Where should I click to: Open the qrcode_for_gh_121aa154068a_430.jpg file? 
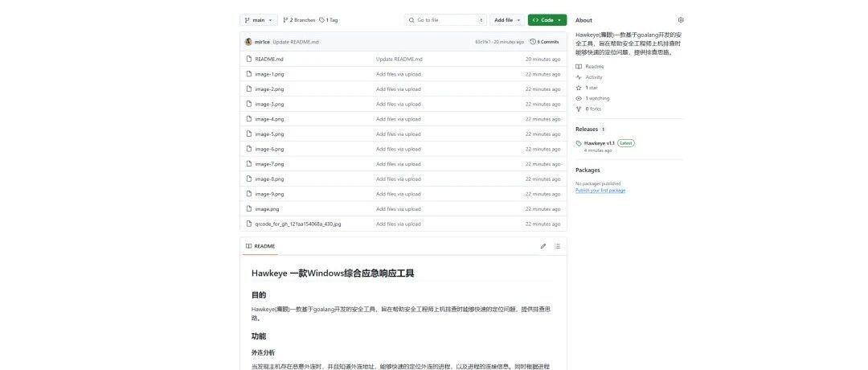(298, 224)
